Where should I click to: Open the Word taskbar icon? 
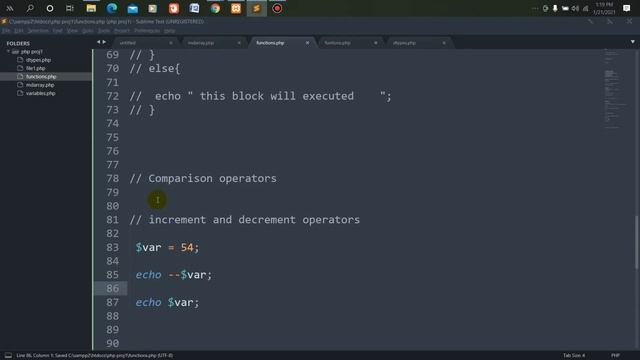point(194,8)
